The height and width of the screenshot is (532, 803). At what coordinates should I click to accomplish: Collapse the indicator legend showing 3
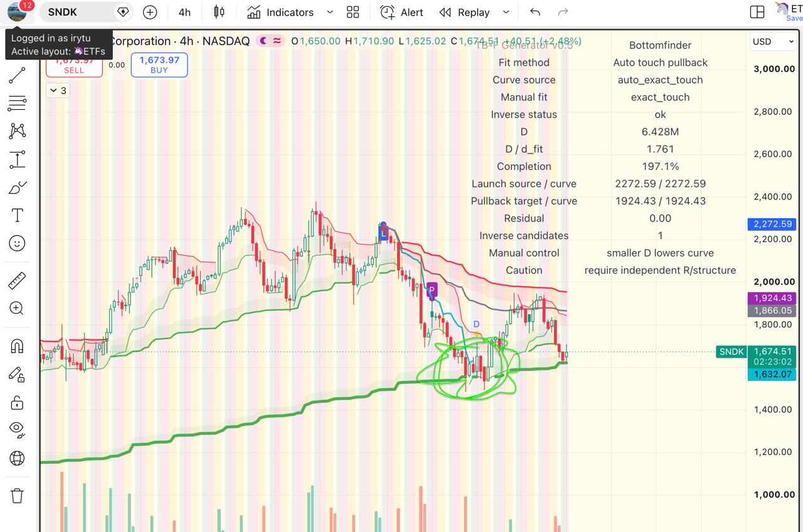click(57, 90)
